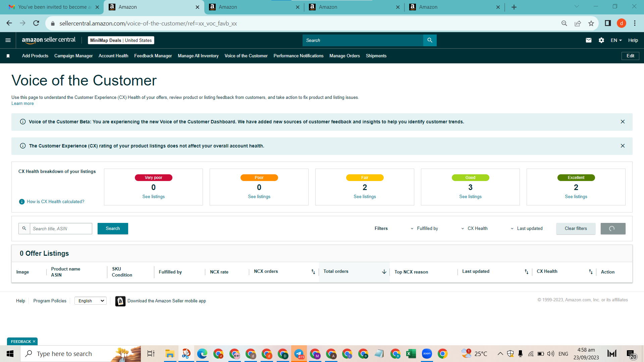The height and width of the screenshot is (362, 644).
Task: Reload the page in Chrome
Action: pyautogui.click(x=36, y=23)
